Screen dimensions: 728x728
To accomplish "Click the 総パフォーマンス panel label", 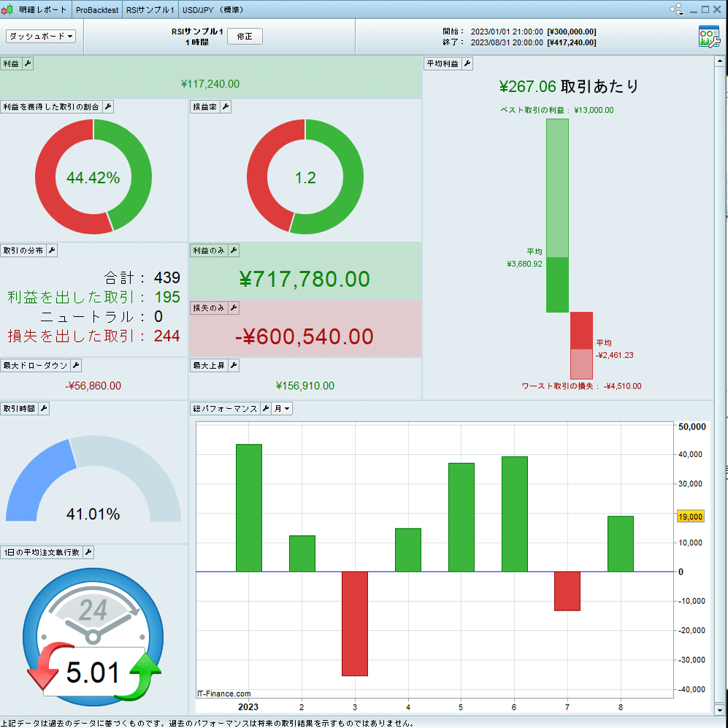I will pyautogui.click(x=225, y=409).
